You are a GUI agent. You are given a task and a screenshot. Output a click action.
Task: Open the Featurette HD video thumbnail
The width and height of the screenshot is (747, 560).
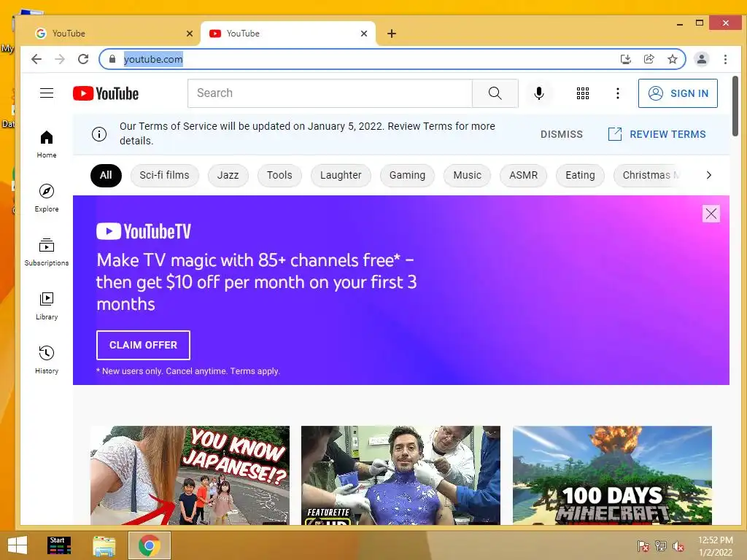(x=400, y=475)
